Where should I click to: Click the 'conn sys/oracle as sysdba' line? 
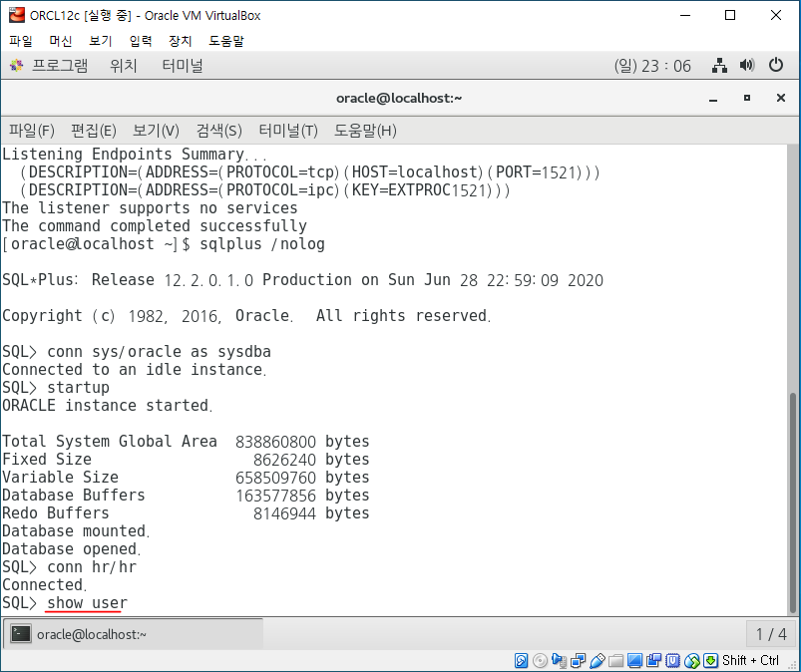pos(137,351)
